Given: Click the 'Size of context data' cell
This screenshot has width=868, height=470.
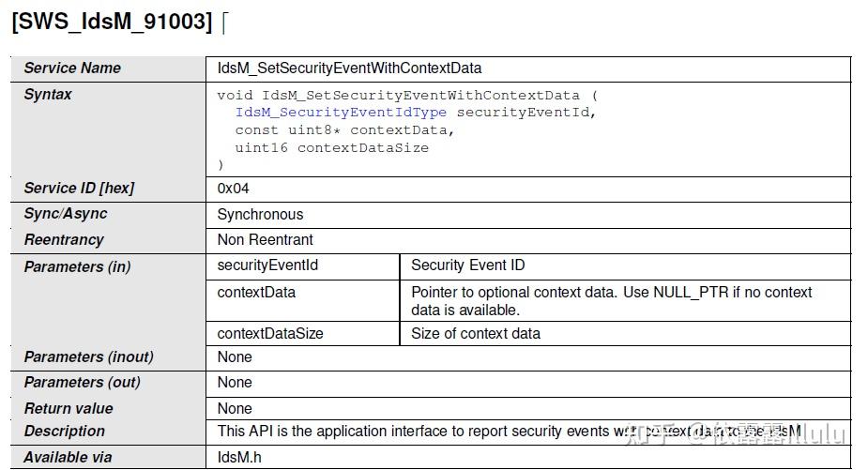Looking at the screenshot, I should point(476,333).
